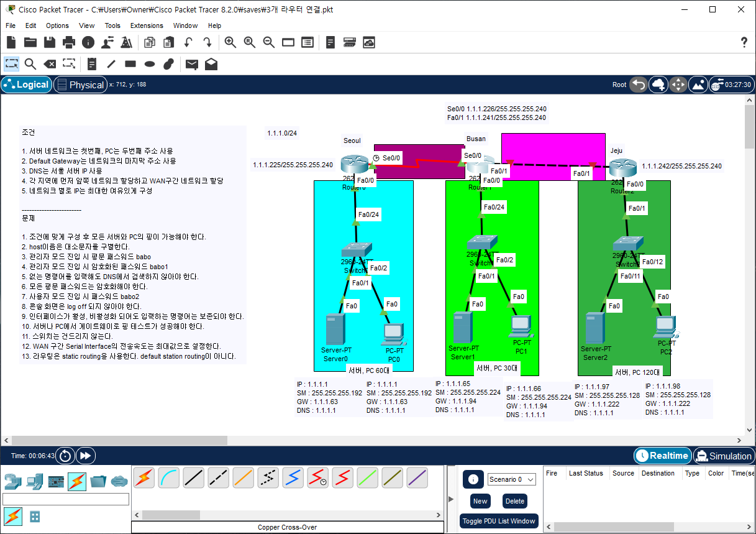This screenshot has width=756, height=534.
Task: Click the Power Cycle Devices button
Action: (x=65, y=456)
